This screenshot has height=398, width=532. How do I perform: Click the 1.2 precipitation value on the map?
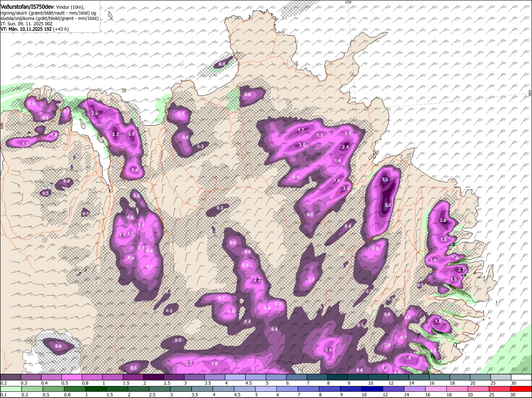[348, 134]
